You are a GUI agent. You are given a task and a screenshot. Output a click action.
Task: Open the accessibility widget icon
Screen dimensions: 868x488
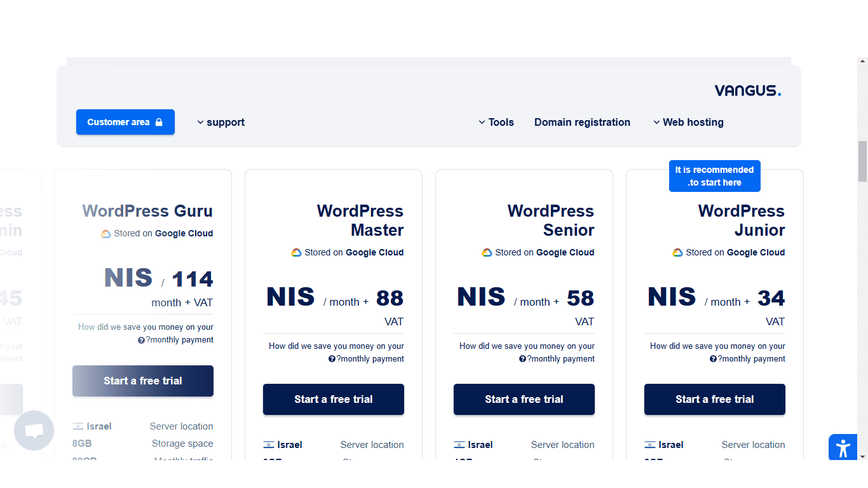tap(843, 449)
